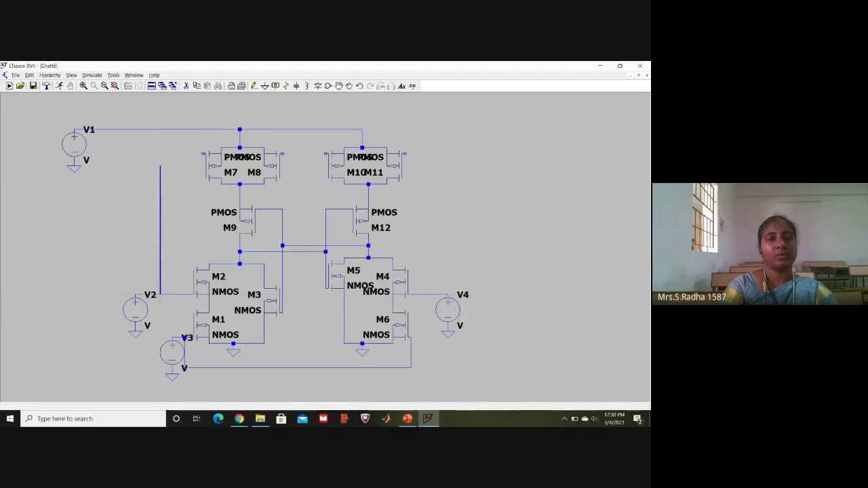The image size is (868, 488).
Task: Click the V4 voltage source label
Action: [462, 295]
